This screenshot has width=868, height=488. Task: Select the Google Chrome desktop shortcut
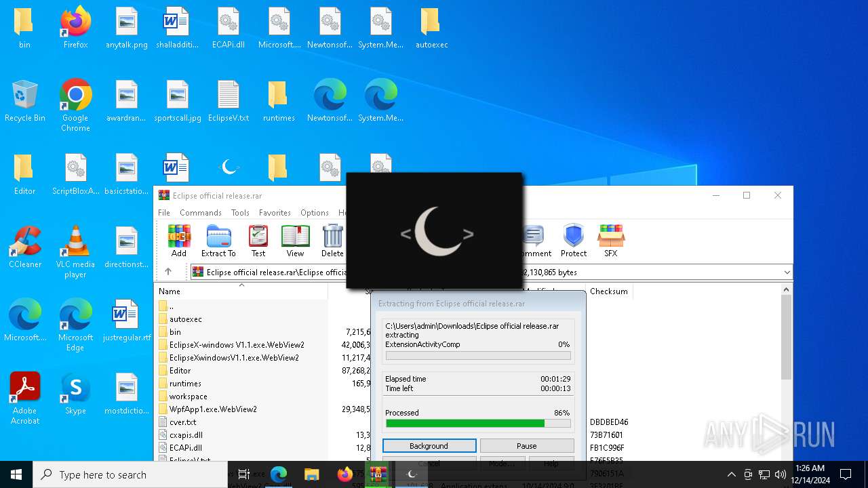75,106
